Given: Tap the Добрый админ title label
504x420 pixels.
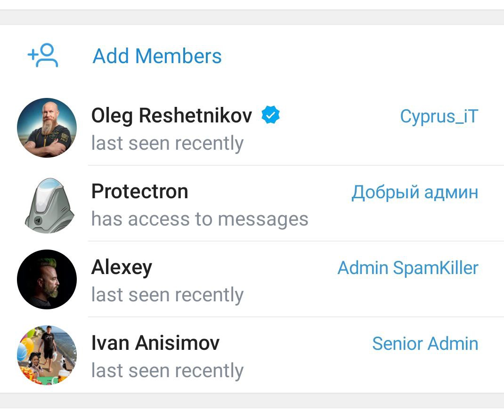Looking at the screenshot, I should click(415, 192).
